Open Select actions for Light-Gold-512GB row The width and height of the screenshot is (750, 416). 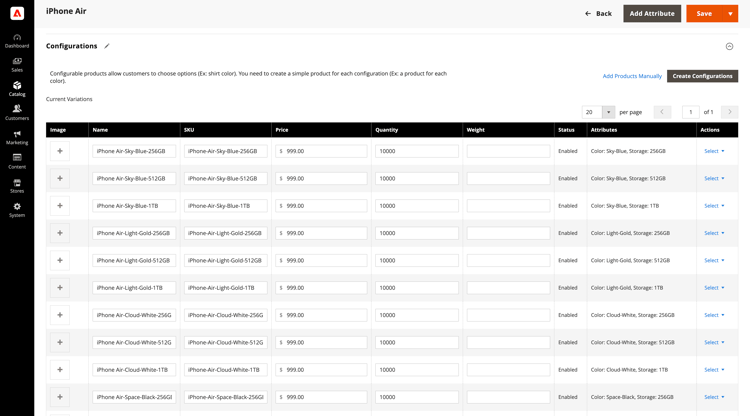(x=714, y=260)
